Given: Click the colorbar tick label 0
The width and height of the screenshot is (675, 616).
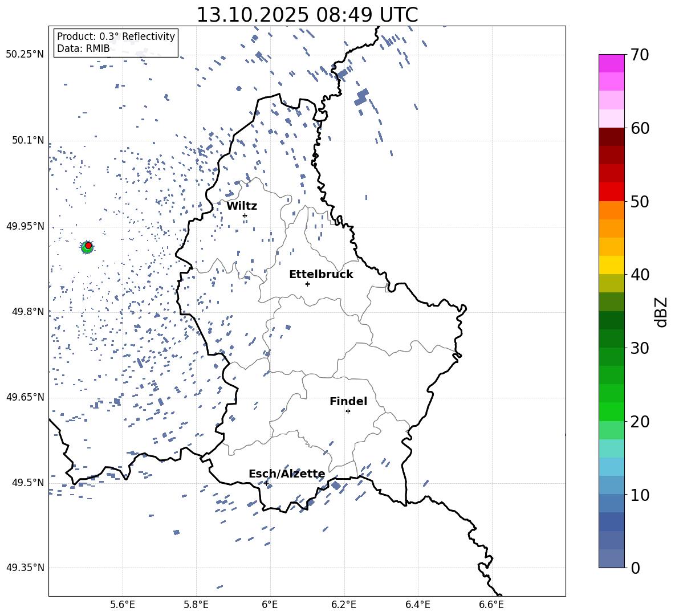Looking at the screenshot, I should click(636, 568).
